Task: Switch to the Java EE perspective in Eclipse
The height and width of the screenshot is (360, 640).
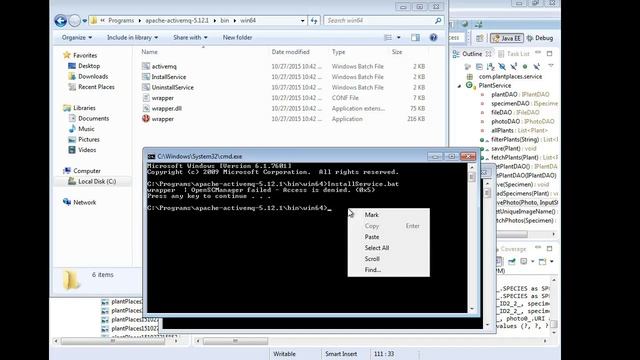Action: point(507,38)
